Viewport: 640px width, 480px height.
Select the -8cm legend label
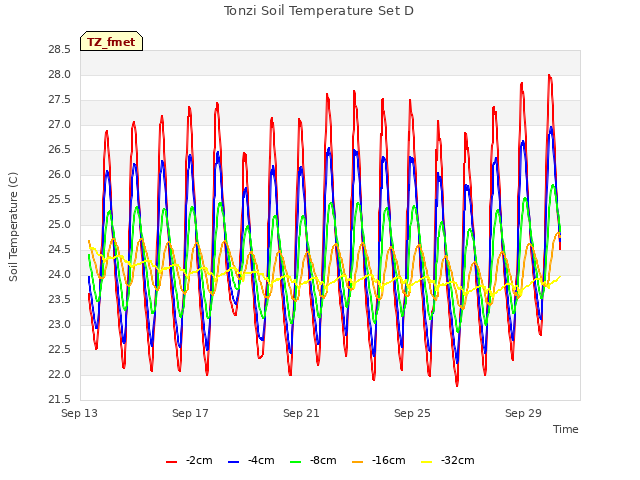tap(323, 460)
